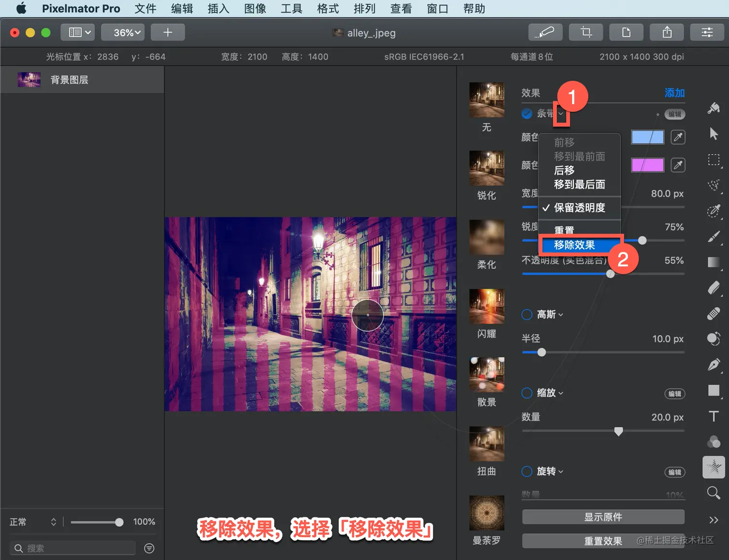729x560 pixels.
Task: Open the blue stripe color swatch
Action: [x=648, y=137]
